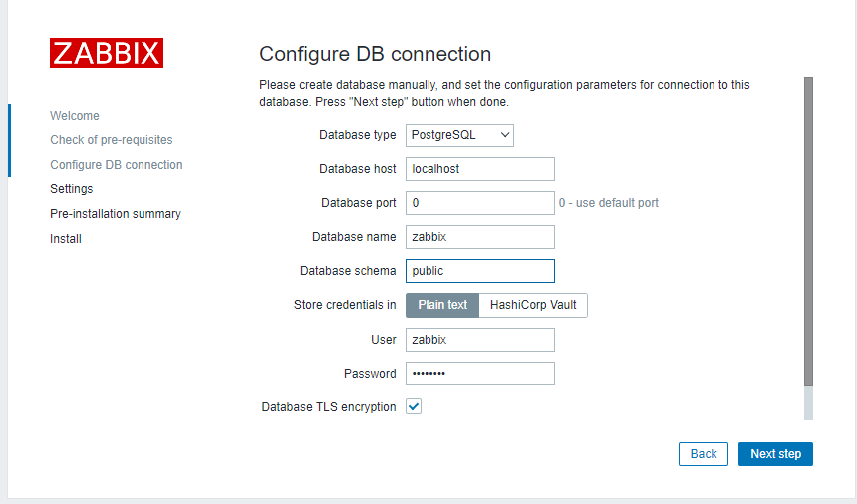This screenshot has width=857, height=504.
Task: Click the ZABBIX logo
Action: [107, 53]
